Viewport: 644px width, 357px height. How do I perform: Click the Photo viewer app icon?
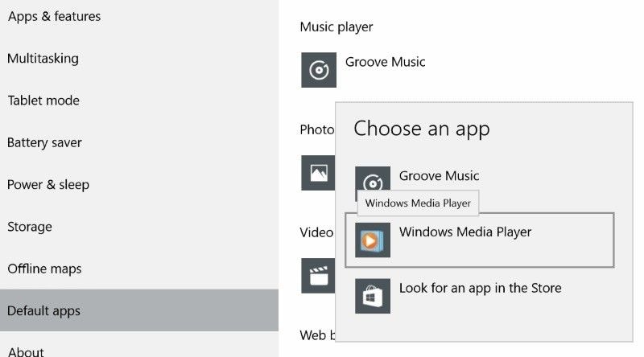(318, 173)
